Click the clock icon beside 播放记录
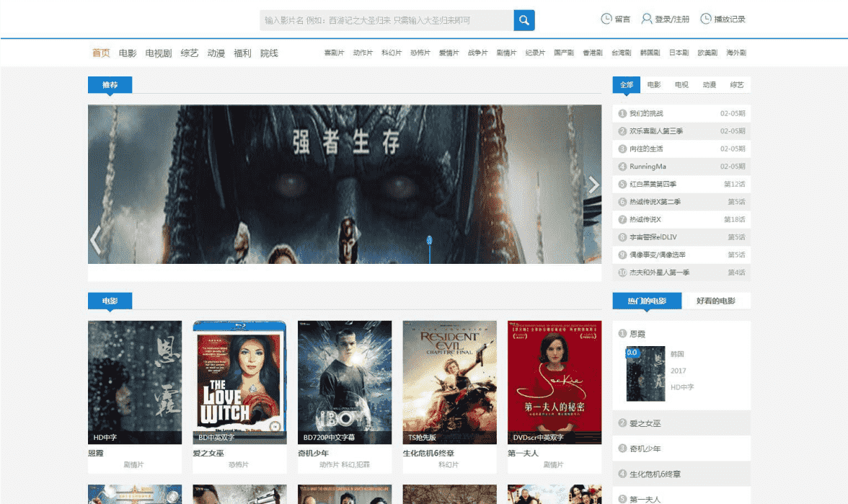The width and height of the screenshot is (848, 504). click(x=705, y=19)
